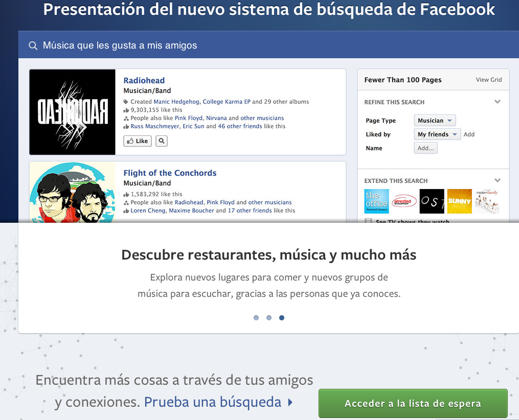Click the Radiohead search magnifier button
The image size is (519, 420).
[x=162, y=141]
